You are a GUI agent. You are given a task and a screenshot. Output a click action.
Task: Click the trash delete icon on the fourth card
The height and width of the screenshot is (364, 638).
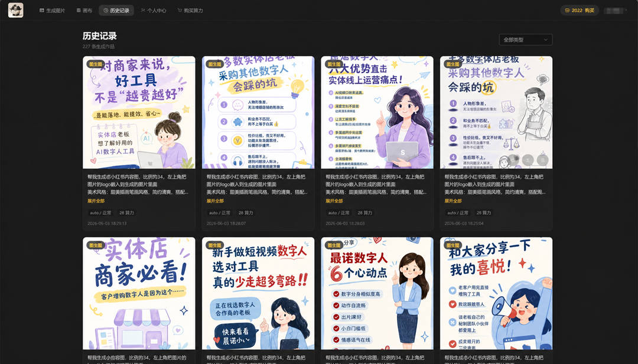coord(543,160)
